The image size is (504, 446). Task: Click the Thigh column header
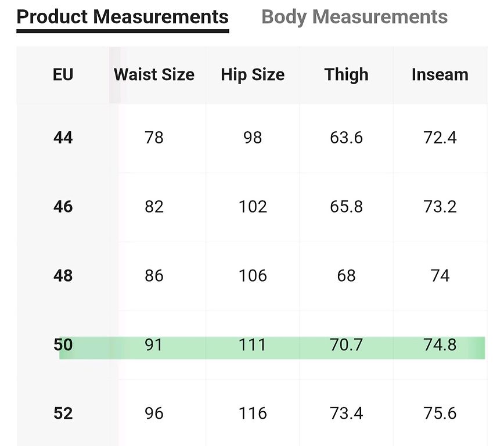pyautogui.click(x=346, y=74)
